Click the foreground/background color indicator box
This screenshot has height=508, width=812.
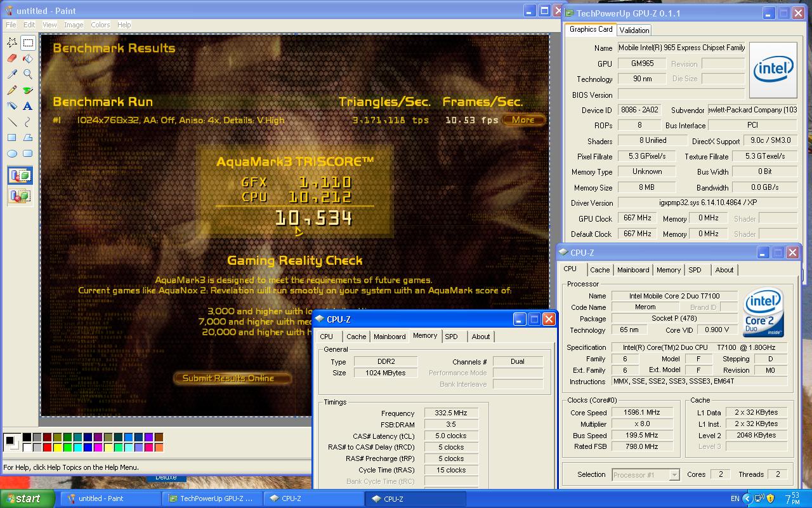click(11, 442)
